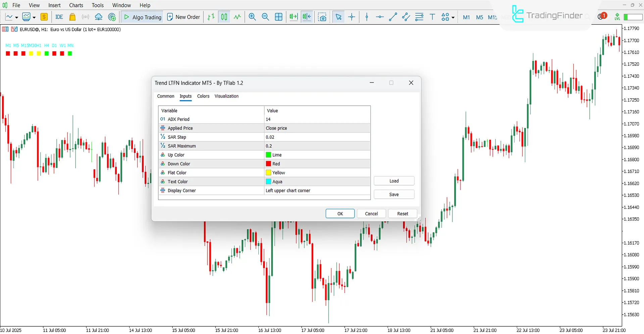Click the zoom in magnifier icon

pos(252,17)
